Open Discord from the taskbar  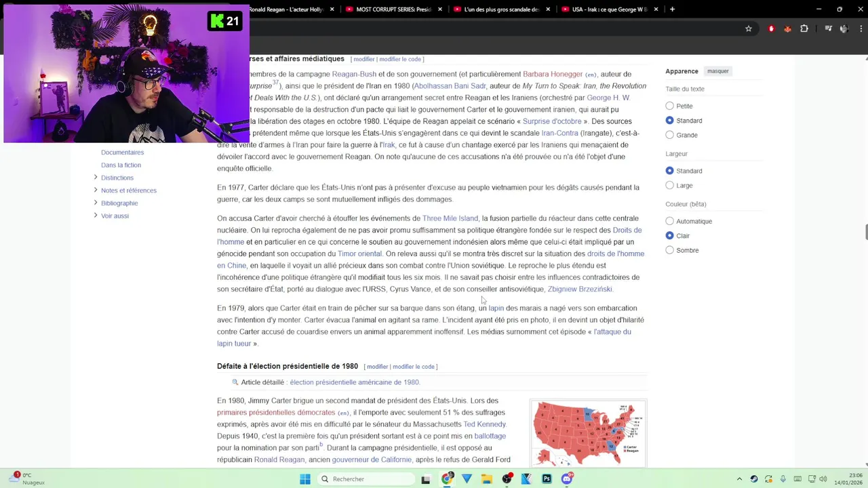567,479
